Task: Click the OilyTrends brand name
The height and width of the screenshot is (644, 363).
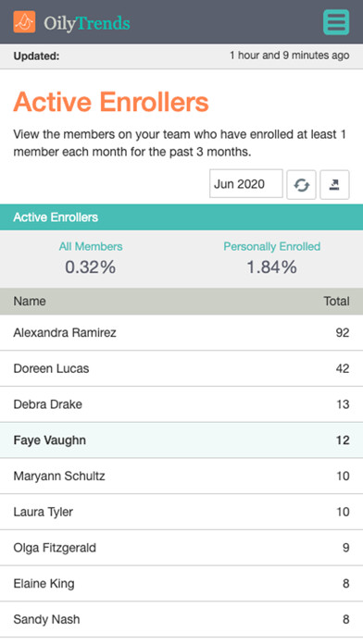Action: tap(87, 22)
